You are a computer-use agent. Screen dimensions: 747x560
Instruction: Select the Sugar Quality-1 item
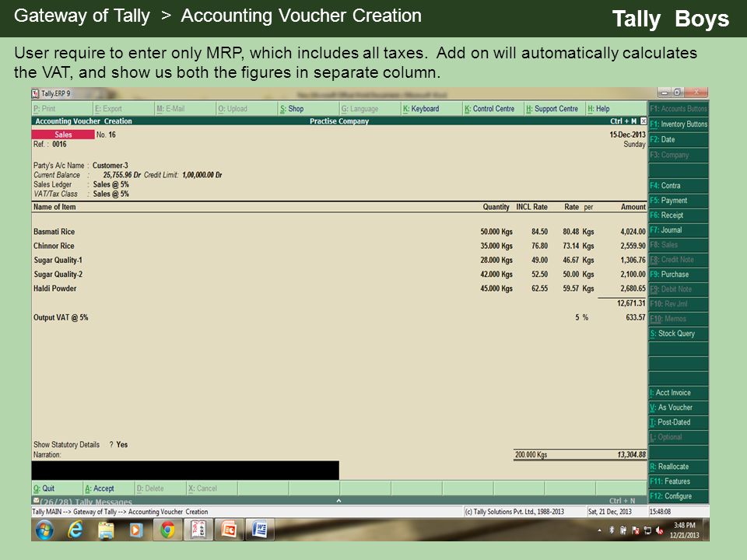click(58, 260)
